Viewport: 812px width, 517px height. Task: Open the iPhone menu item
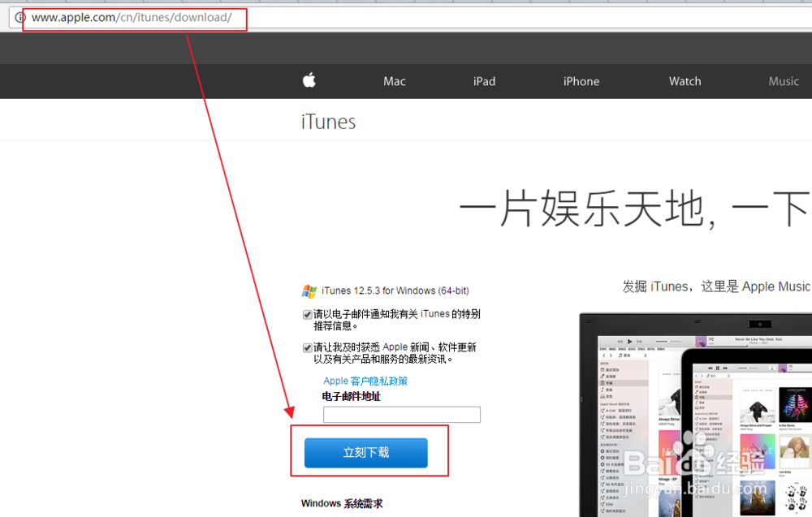[581, 81]
